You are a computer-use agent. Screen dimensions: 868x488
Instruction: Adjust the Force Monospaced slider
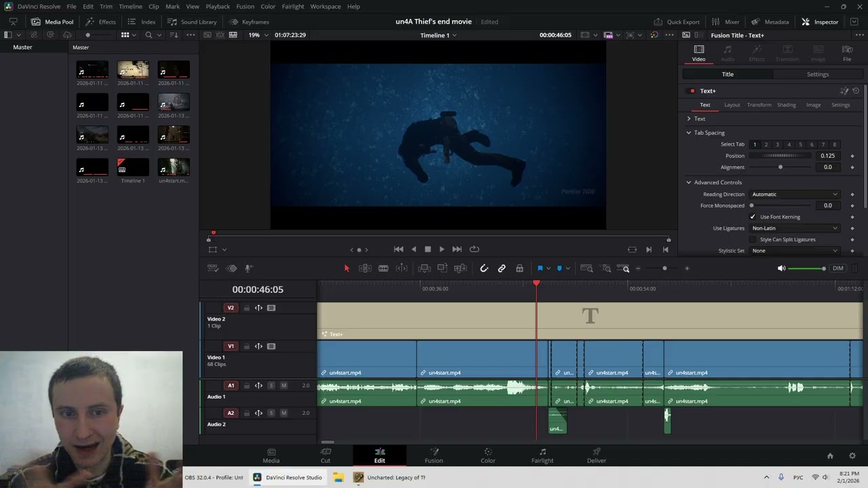(x=780, y=205)
